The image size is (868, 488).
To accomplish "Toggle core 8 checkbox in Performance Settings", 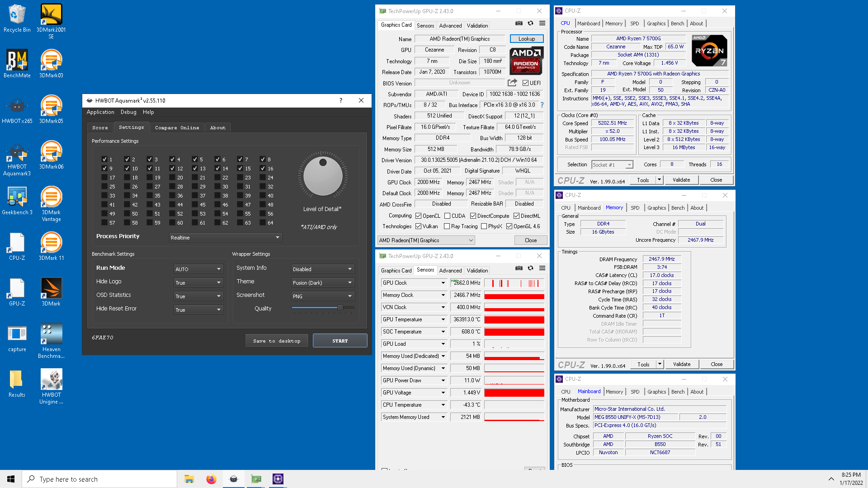I will [x=263, y=159].
